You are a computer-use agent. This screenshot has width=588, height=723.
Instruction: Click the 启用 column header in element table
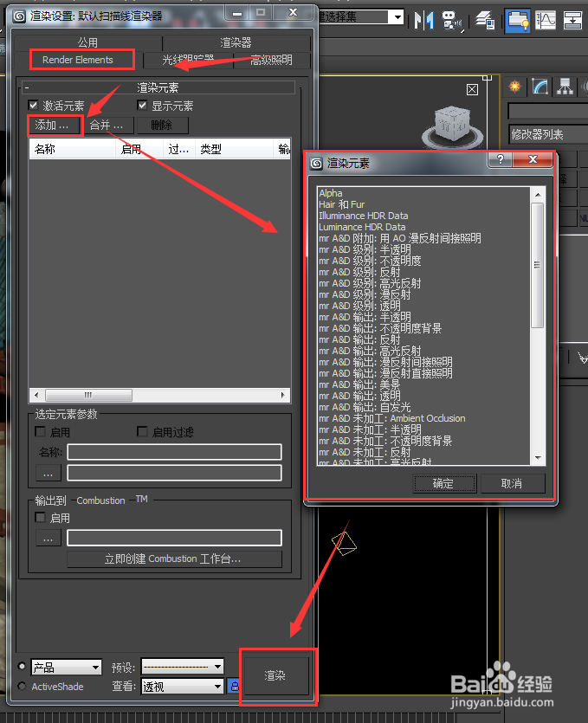tap(139, 149)
